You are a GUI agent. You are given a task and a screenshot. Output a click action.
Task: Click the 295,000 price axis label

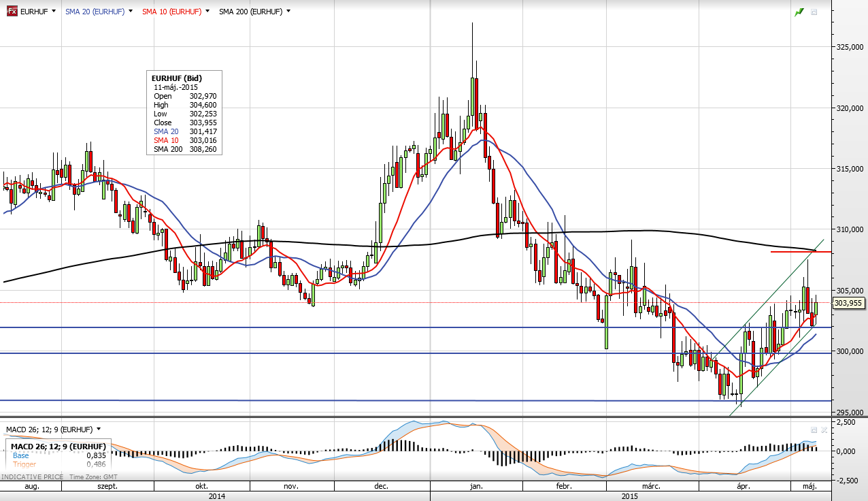(x=851, y=412)
